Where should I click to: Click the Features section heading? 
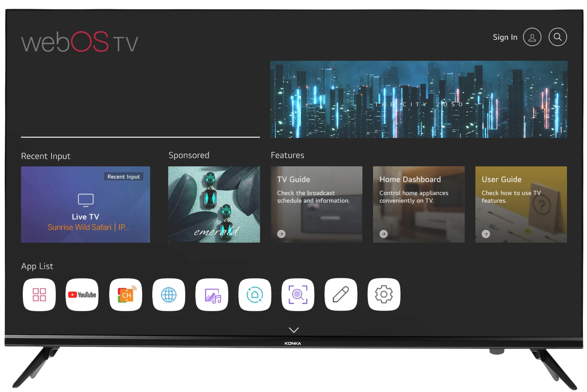tap(287, 155)
